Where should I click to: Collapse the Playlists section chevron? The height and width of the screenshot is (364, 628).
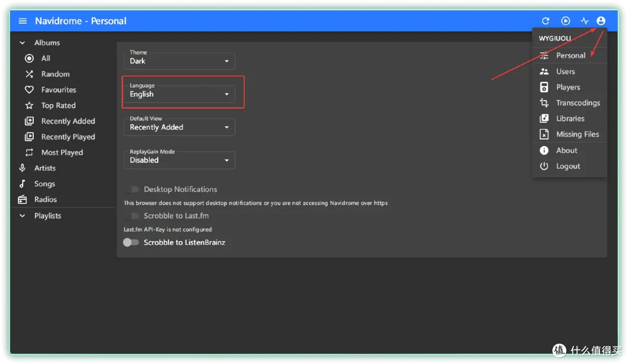(x=23, y=216)
